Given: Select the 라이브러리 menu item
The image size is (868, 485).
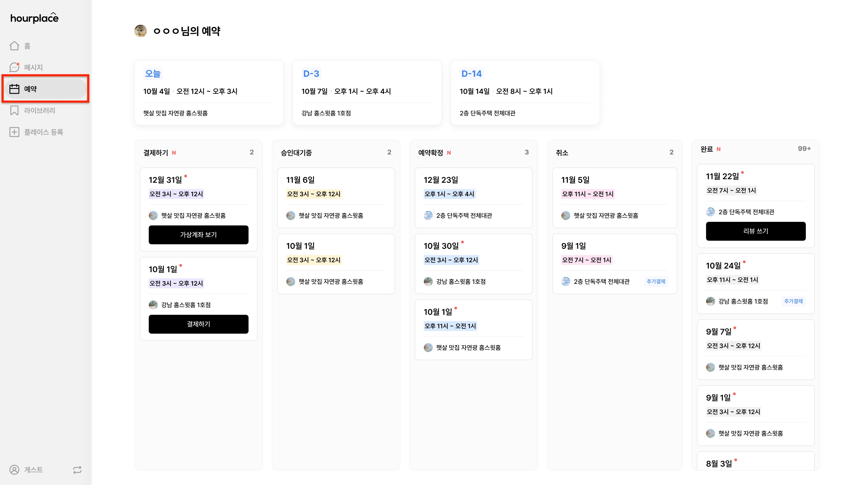Looking at the screenshot, I should pyautogui.click(x=40, y=110).
